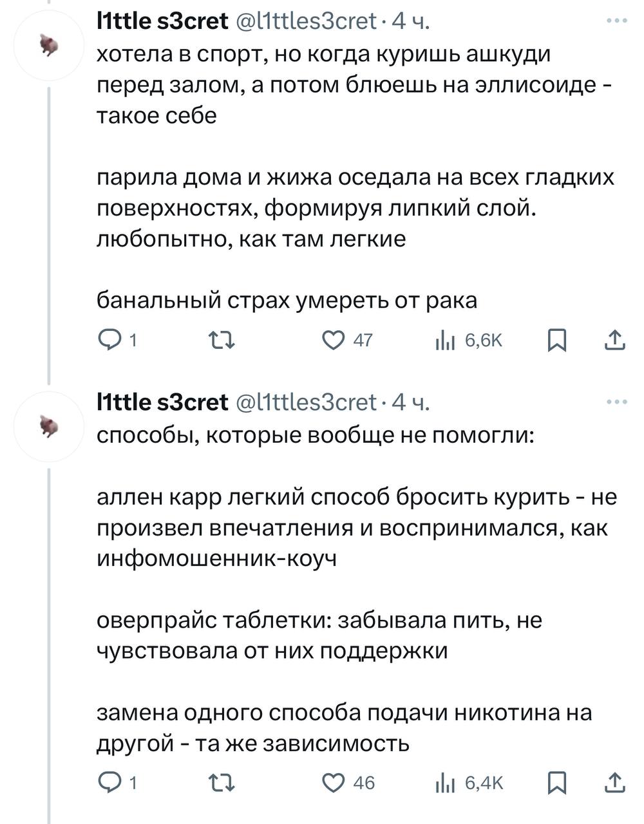
Task: Open the second tweet text about аллен карр
Action: point(354,528)
